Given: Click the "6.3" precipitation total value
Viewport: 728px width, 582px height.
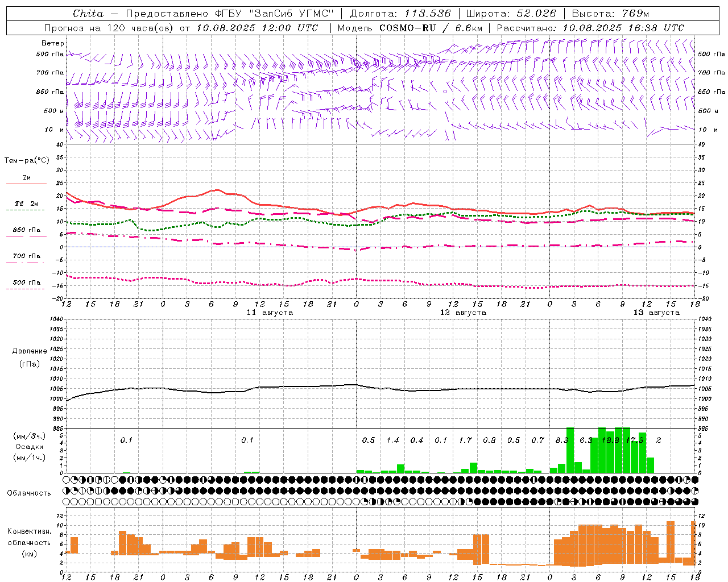Looking at the screenshot, I should pyautogui.click(x=586, y=440).
